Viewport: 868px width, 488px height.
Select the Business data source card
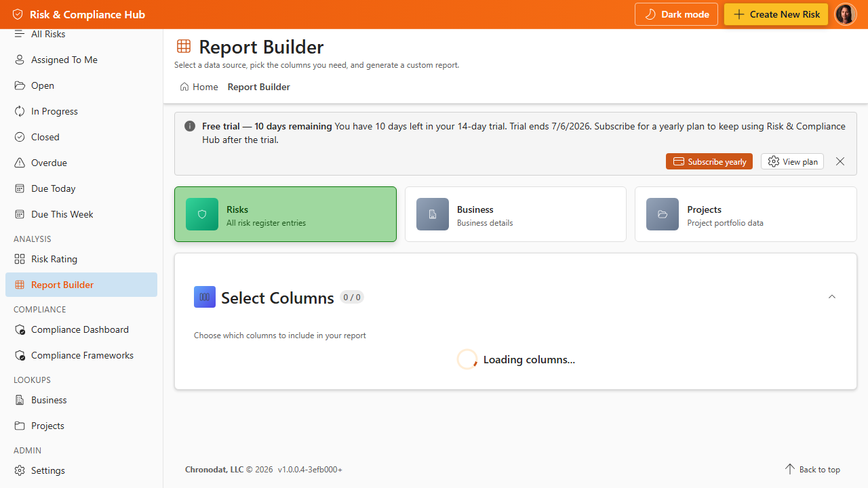(515, 214)
